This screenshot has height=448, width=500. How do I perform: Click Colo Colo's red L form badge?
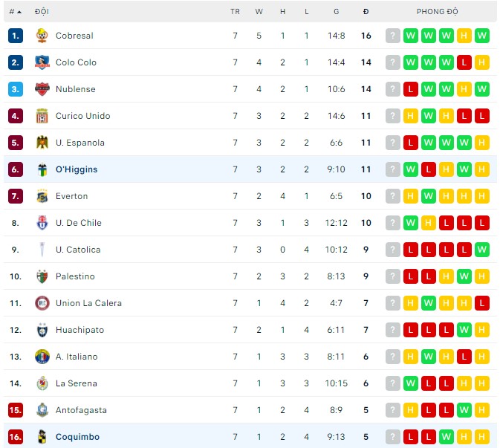coord(464,62)
